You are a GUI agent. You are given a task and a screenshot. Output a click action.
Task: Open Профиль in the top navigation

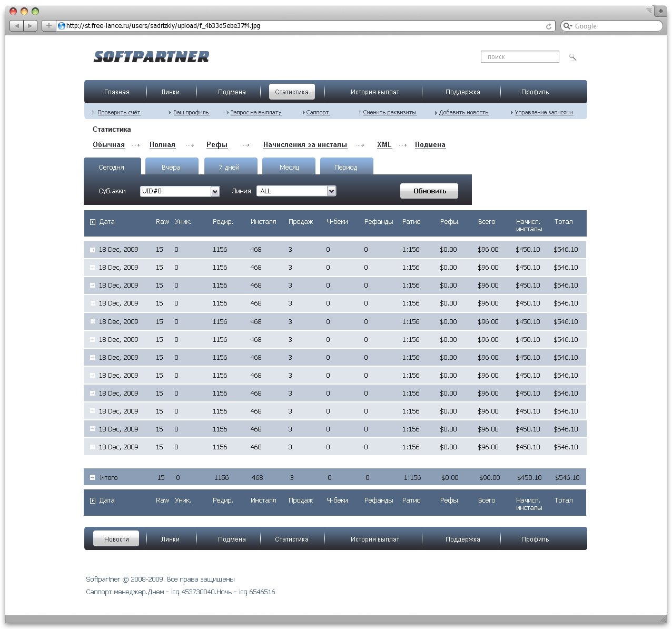click(535, 92)
